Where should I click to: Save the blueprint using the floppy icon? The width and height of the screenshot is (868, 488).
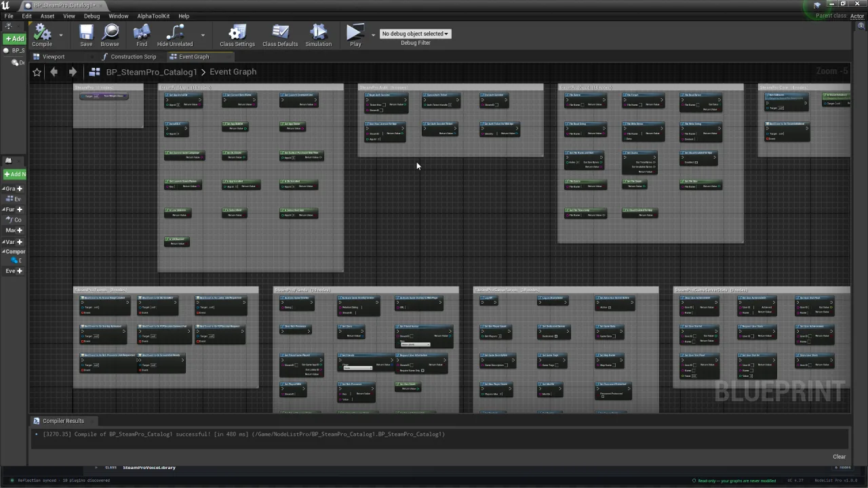tap(86, 35)
